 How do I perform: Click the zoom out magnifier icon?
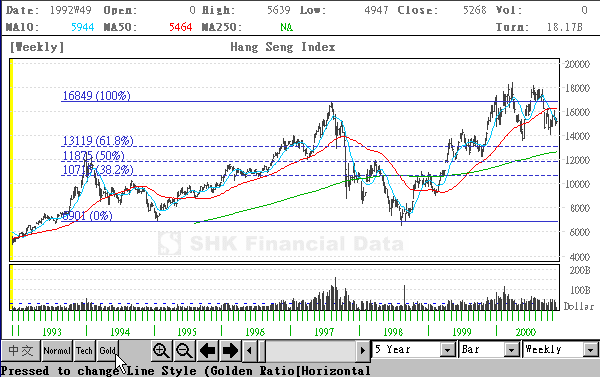tap(184, 351)
